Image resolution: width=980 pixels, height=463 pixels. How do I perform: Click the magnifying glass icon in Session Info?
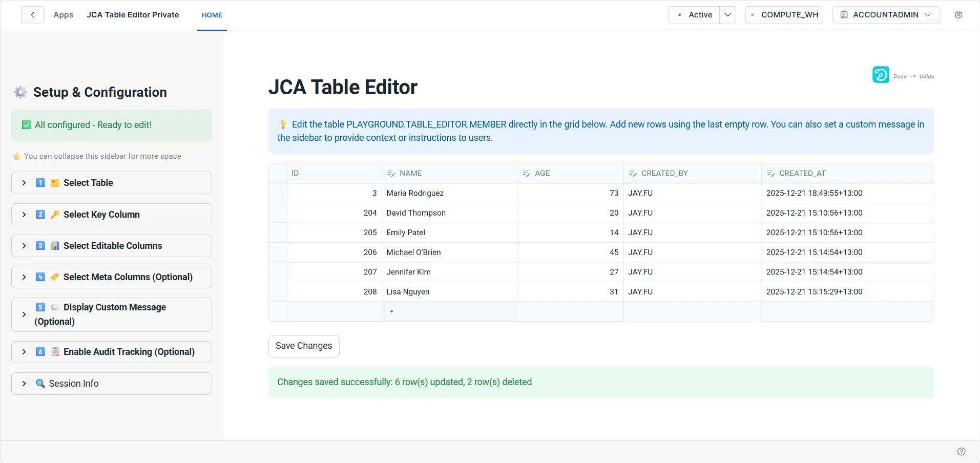pyautogui.click(x=40, y=384)
